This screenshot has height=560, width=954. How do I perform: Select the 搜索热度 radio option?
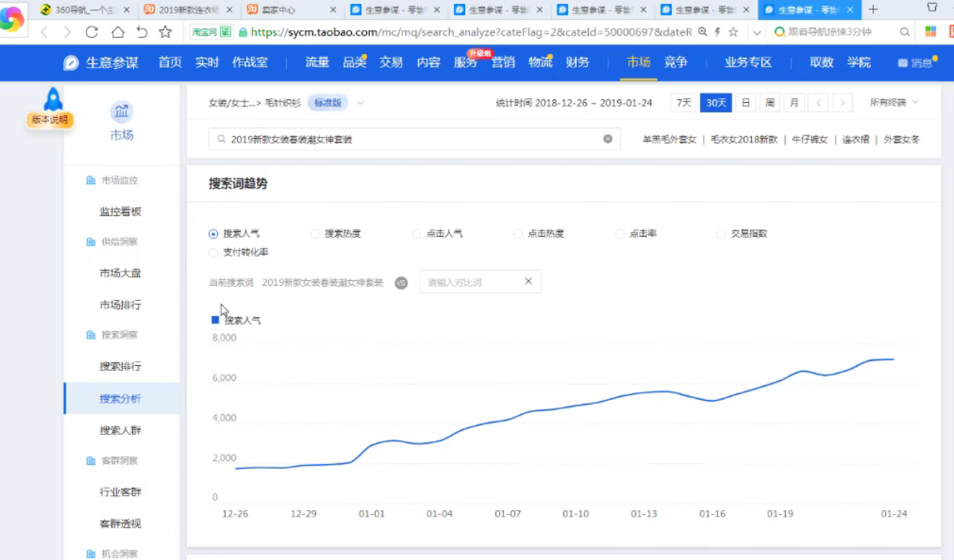315,234
